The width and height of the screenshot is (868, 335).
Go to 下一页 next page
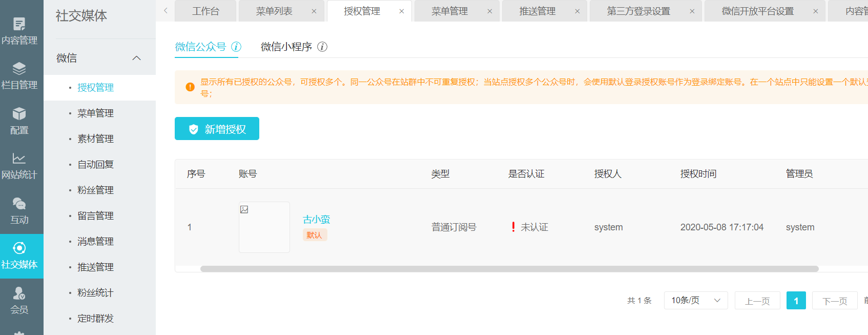click(835, 301)
